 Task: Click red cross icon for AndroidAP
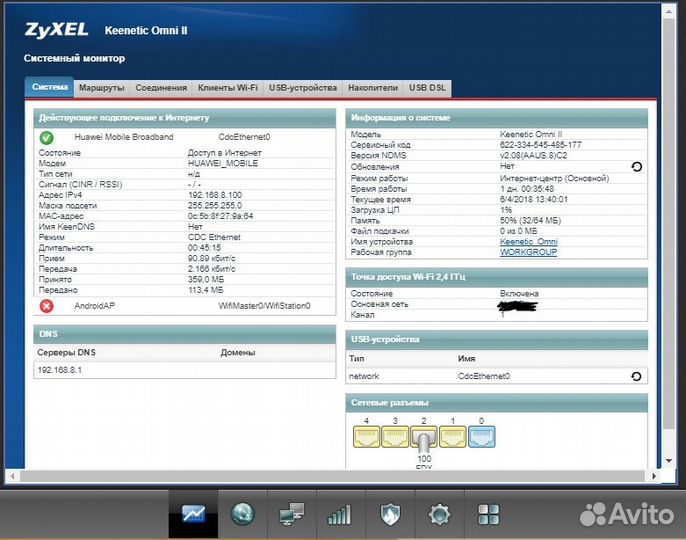tap(46, 306)
